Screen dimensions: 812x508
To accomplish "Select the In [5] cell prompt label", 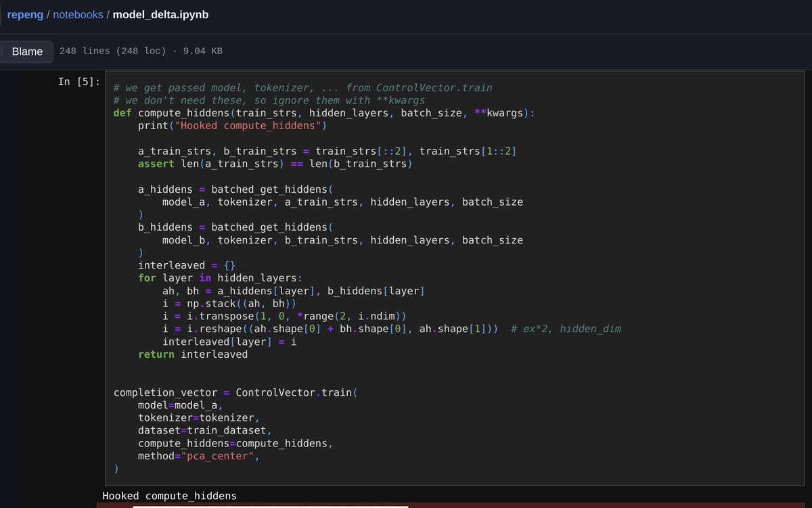I will coord(78,82).
